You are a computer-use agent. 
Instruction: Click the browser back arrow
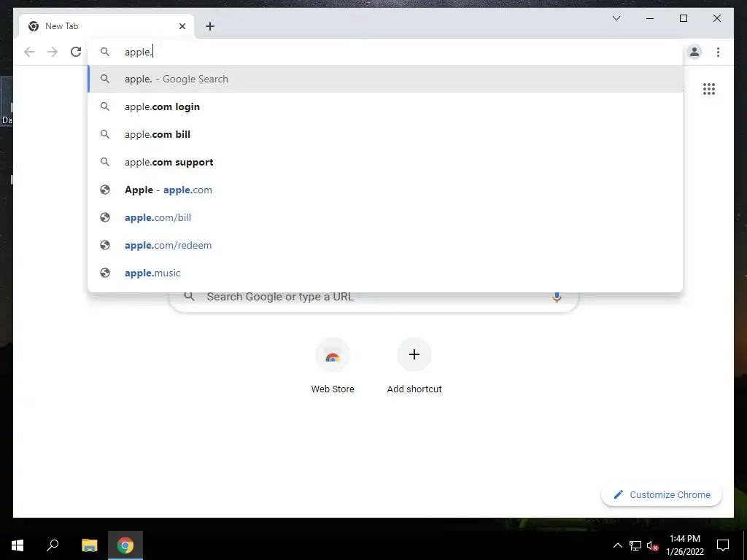pos(29,52)
